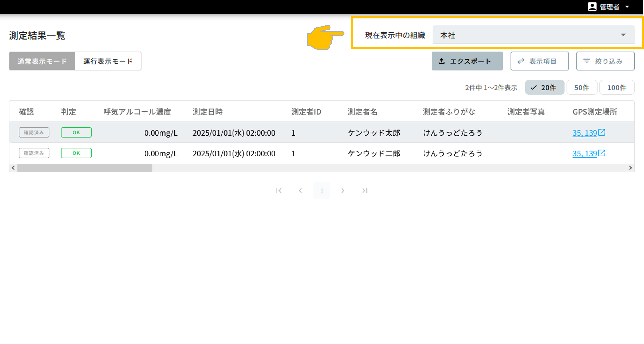The width and height of the screenshot is (644, 344).
Task: Click the 表示項目 button
Action: 539,61
